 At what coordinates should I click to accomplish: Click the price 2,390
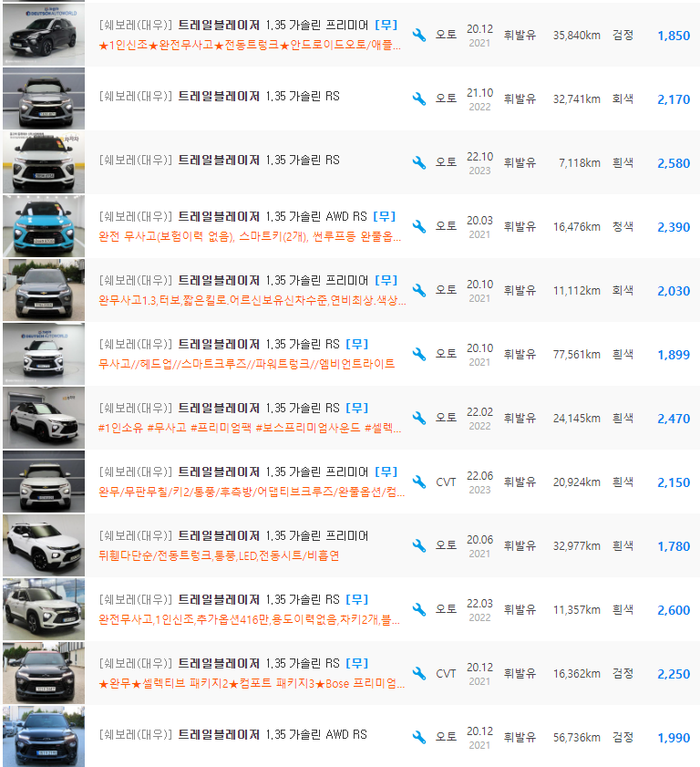point(674,227)
